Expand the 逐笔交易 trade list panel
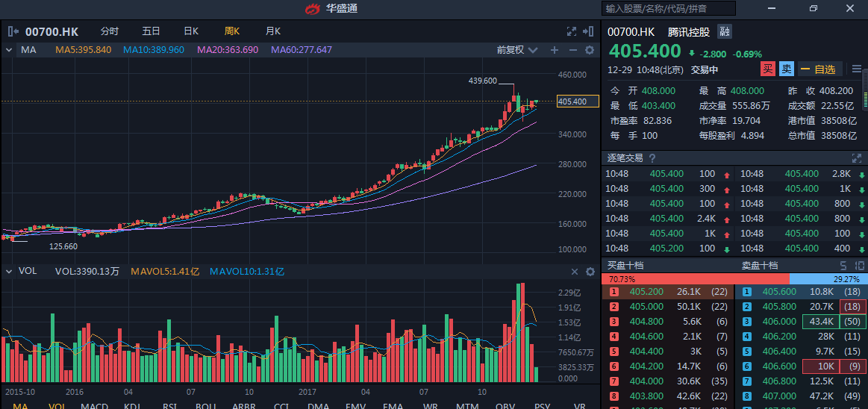Image resolution: width=868 pixels, height=409 pixels. (x=857, y=158)
